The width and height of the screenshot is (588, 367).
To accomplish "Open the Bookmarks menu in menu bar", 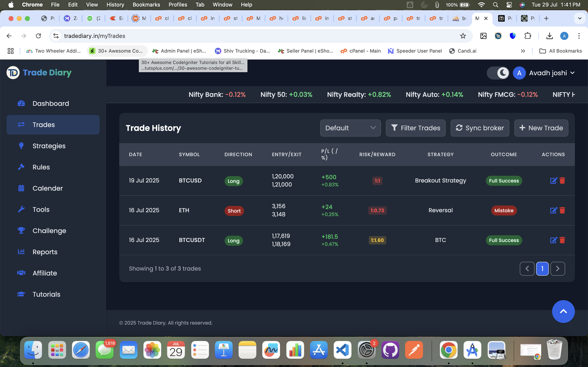I will [146, 5].
